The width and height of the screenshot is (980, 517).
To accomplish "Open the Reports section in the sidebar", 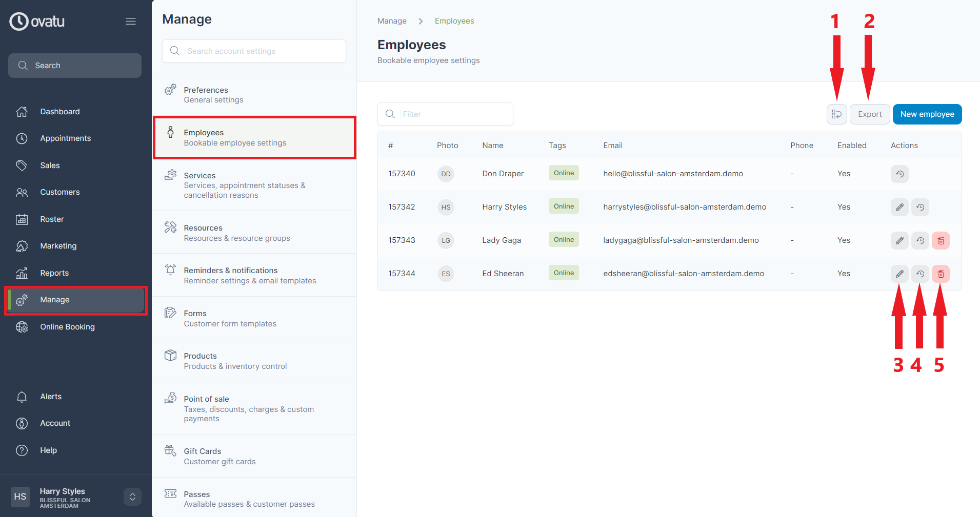I will click(55, 273).
